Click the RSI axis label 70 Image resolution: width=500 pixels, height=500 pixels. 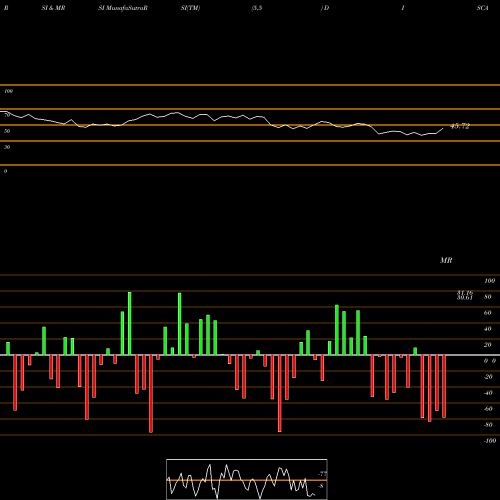coord(7,115)
